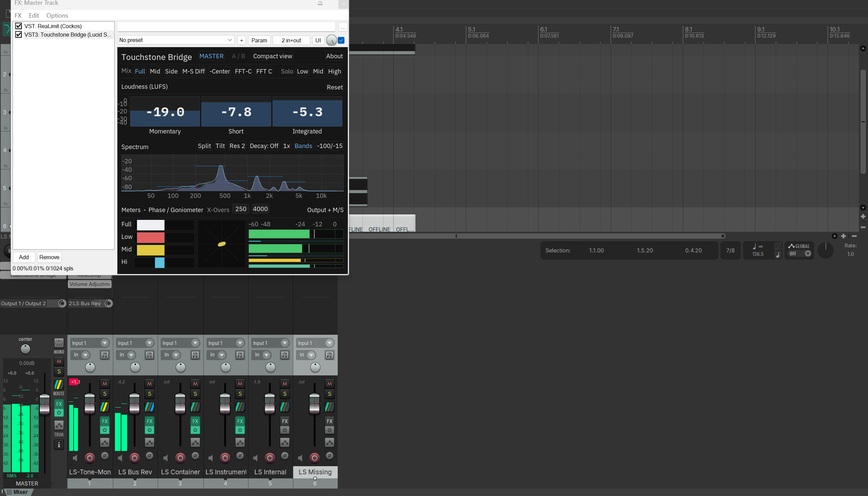The width and height of the screenshot is (868, 496).
Task: Click the plus button next to the preset box
Action: coord(241,41)
